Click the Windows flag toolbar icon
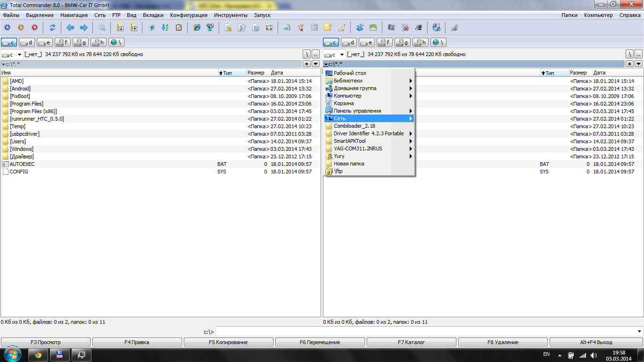The width and height of the screenshot is (644, 362). click(391, 27)
